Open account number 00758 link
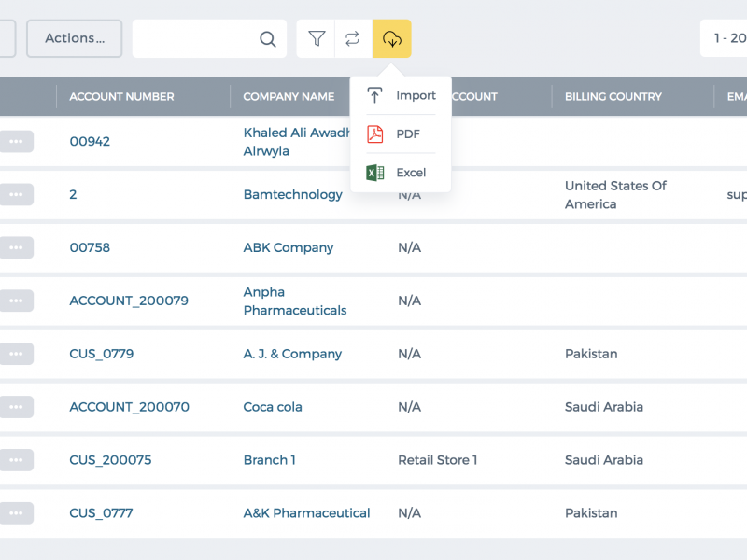 (90, 247)
